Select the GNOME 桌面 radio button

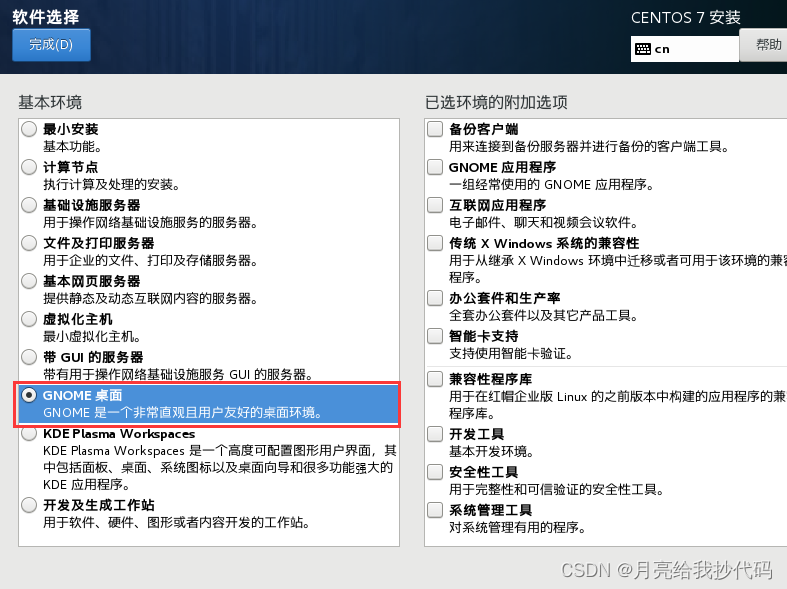coord(29,395)
